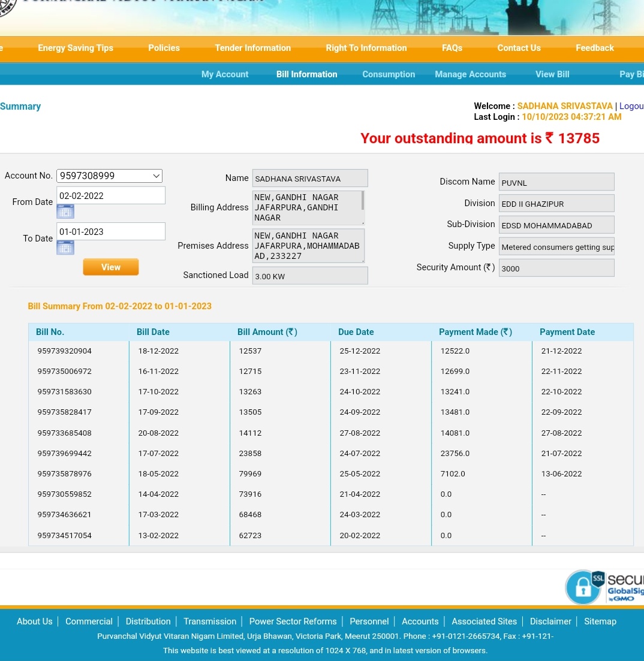Click the Discom Name field PUVNL
The image size is (644, 661).
click(x=556, y=182)
